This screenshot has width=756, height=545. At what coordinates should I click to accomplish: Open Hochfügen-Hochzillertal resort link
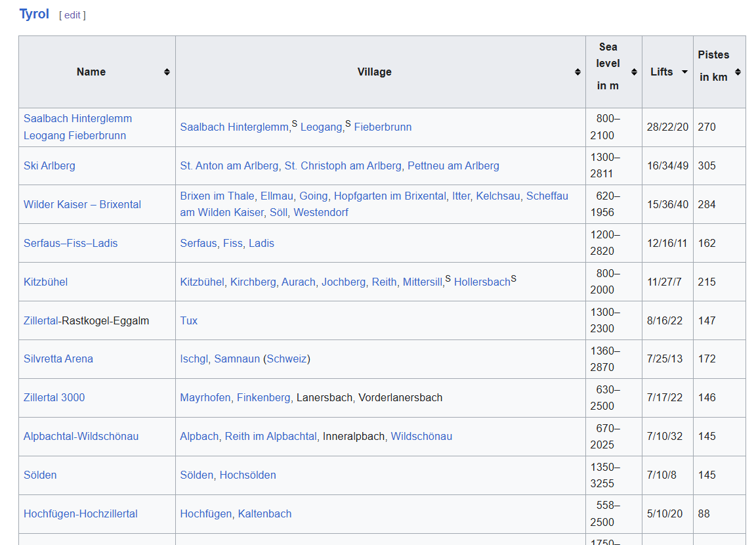(81, 513)
